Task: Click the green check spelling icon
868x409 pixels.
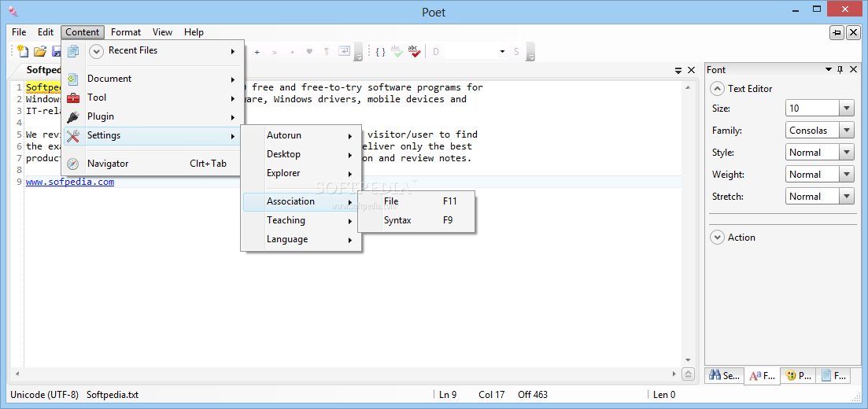Action: point(397,51)
